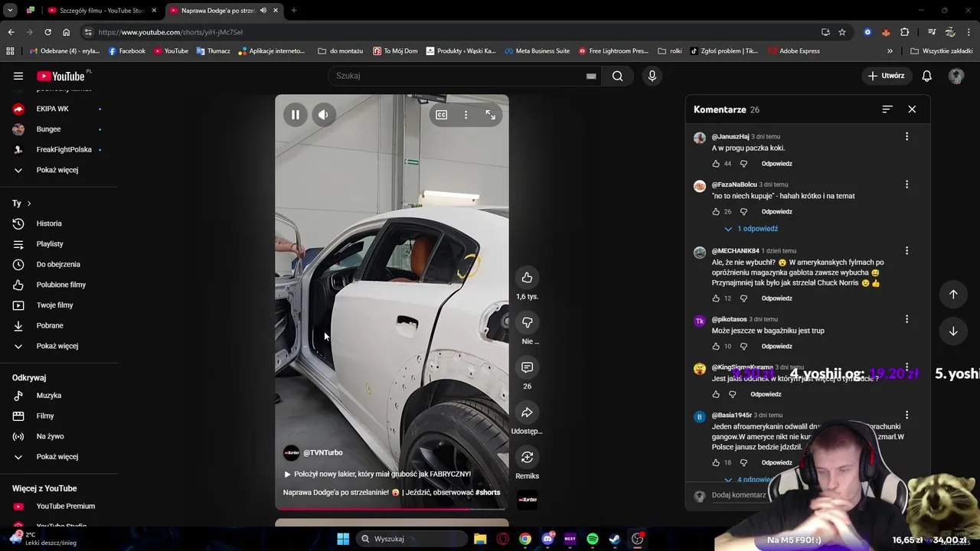980x551 pixels.
Task: Toggle closed captions on the Short
Action: (x=442, y=115)
